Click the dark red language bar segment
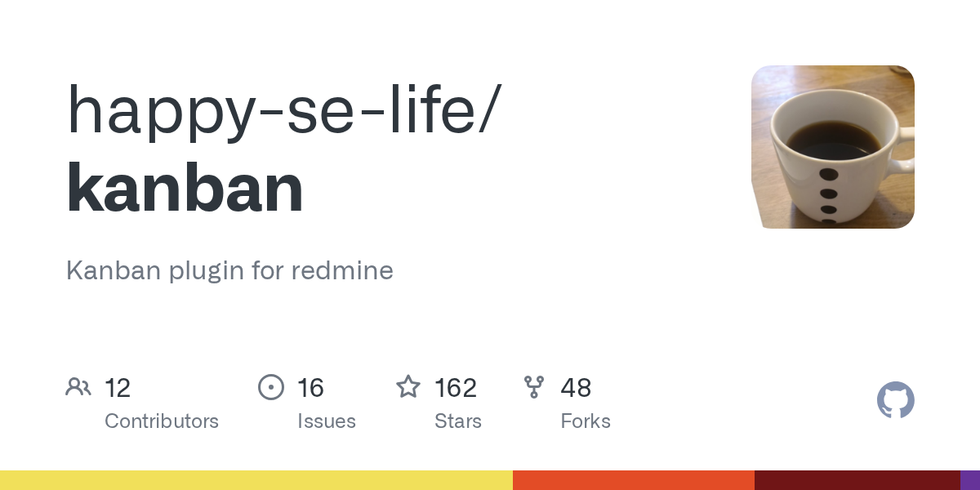The image size is (980, 490). pyautogui.click(x=857, y=480)
